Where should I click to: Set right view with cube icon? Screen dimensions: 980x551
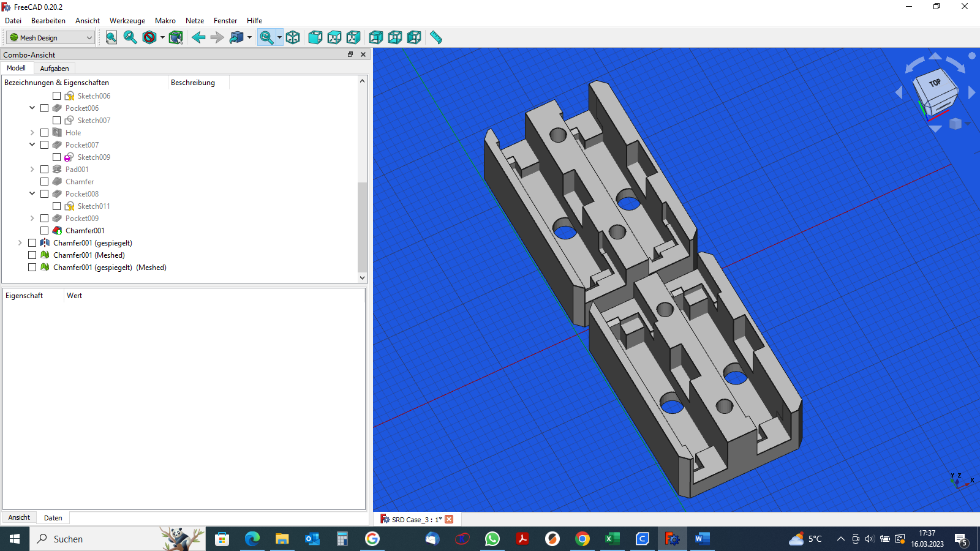(x=353, y=37)
